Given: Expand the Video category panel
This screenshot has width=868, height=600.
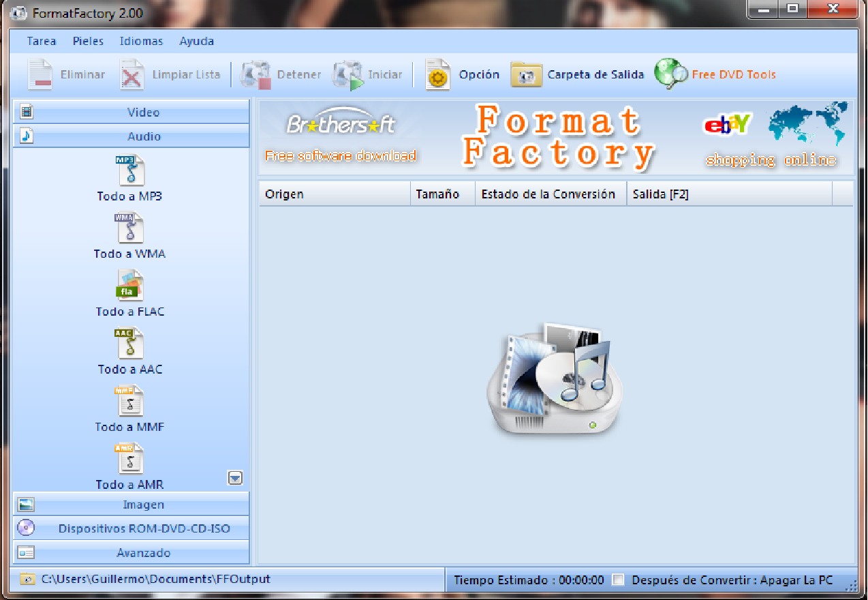Looking at the screenshot, I should (131, 112).
